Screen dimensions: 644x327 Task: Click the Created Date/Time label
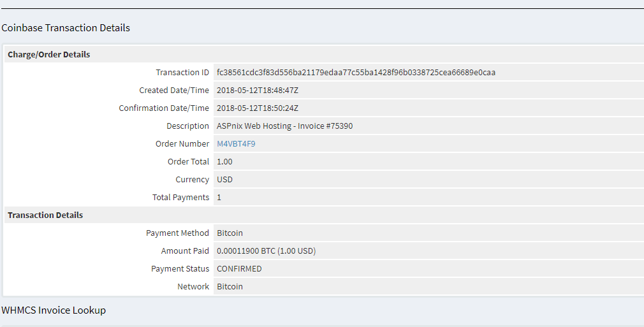coord(174,91)
